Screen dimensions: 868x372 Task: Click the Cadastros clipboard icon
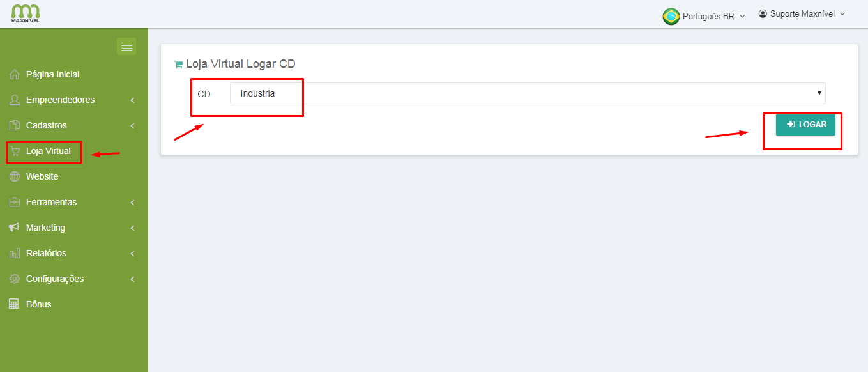click(x=15, y=126)
